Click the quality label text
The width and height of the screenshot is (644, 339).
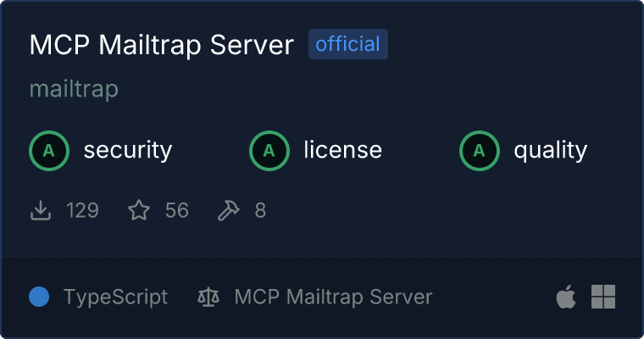[550, 150]
